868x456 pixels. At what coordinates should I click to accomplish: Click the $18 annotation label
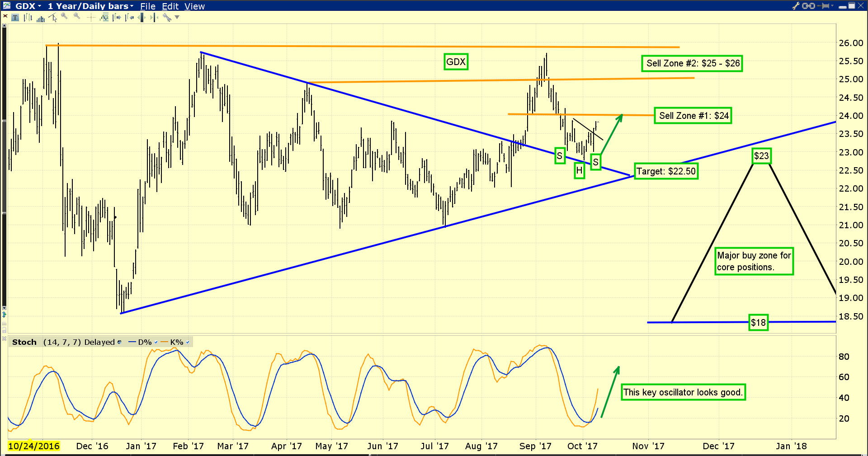coord(758,323)
